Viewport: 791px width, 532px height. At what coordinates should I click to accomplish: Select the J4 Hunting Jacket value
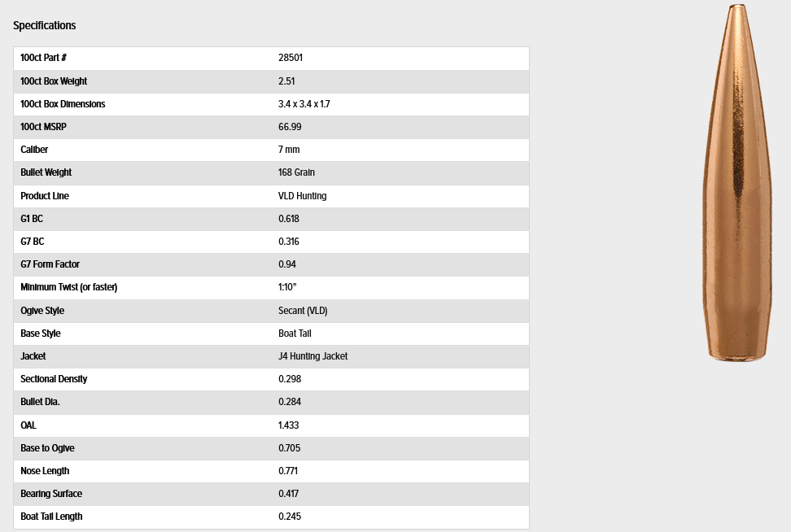(x=312, y=356)
